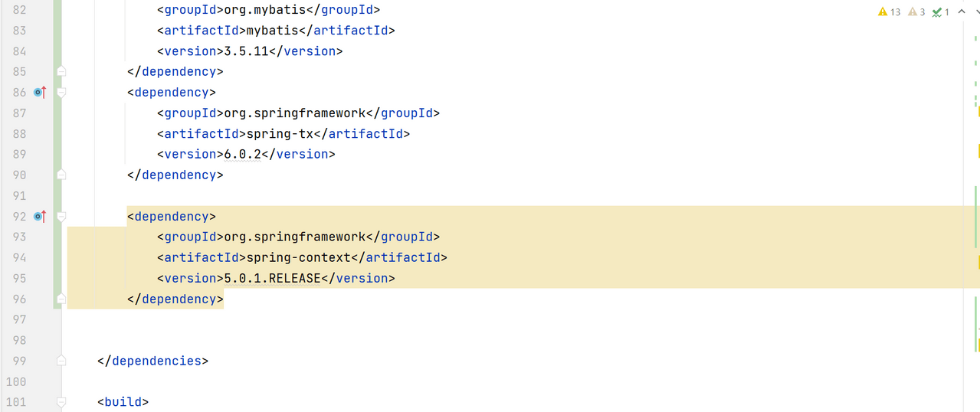Collapse the dependency block at line 86
The image size is (980, 412).
[62, 92]
